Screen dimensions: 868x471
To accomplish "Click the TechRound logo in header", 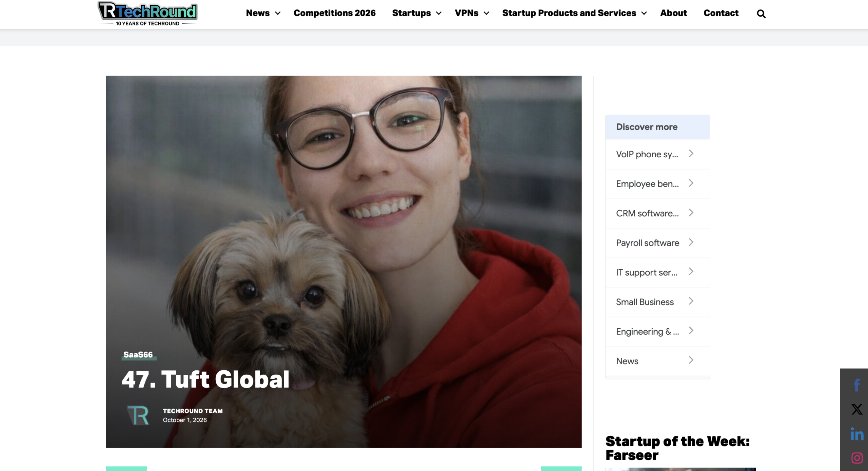I will click(147, 14).
